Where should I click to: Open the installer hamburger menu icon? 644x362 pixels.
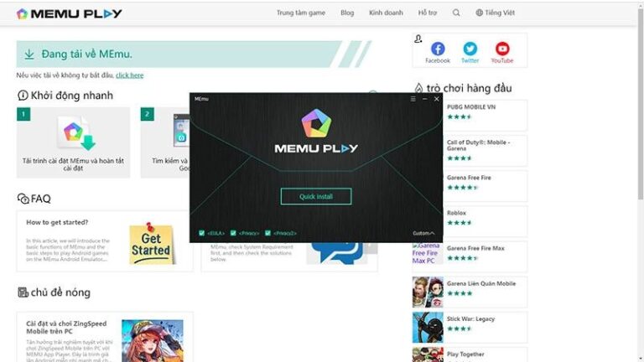coord(413,99)
